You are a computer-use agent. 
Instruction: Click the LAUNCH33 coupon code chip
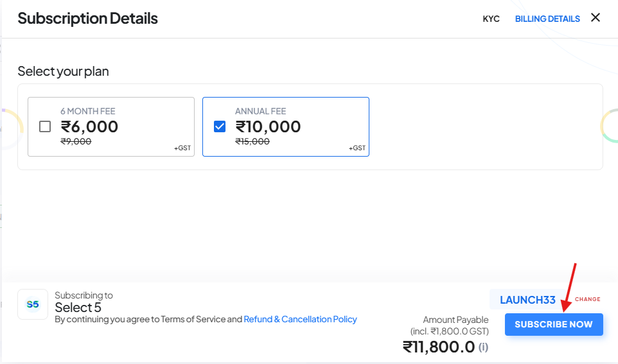tap(527, 300)
